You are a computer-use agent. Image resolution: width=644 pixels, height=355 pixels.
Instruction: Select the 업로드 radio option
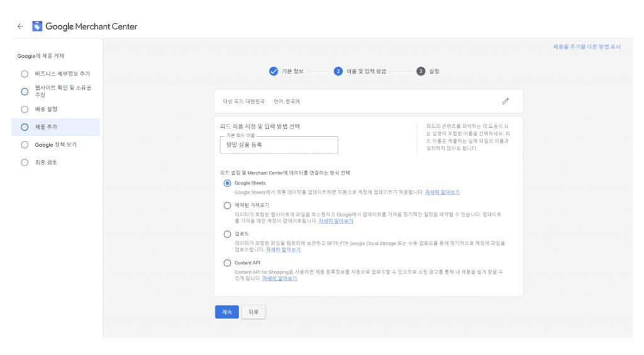(227, 234)
